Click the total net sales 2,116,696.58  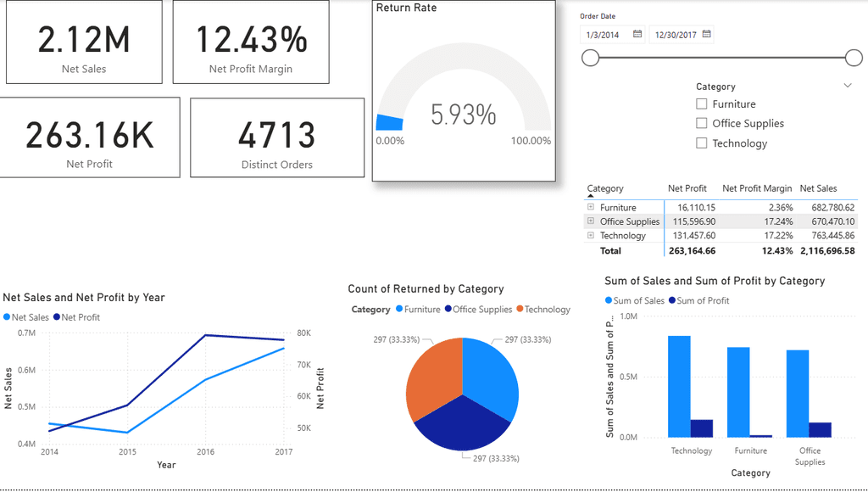(x=827, y=251)
